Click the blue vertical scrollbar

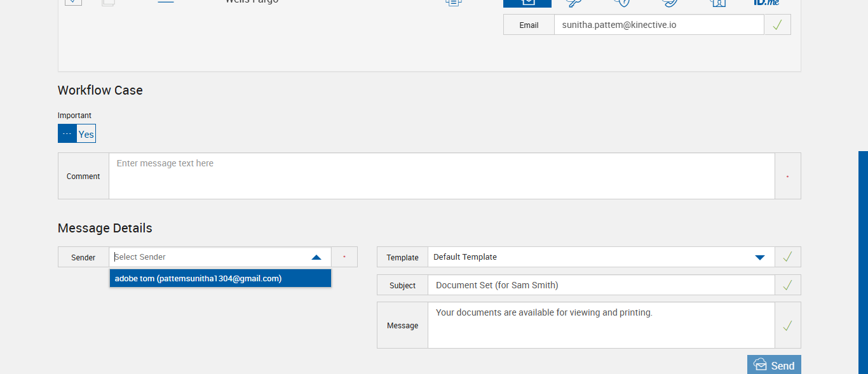click(x=863, y=260)
